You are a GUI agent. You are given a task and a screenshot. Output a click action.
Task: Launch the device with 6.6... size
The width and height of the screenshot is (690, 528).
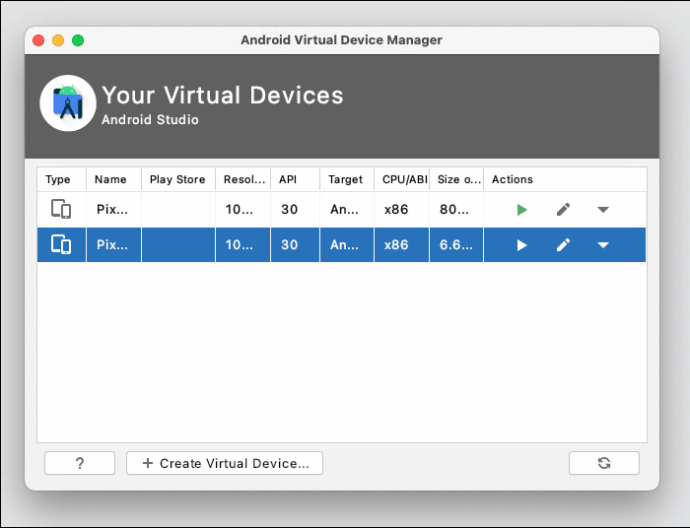point(522,245)
